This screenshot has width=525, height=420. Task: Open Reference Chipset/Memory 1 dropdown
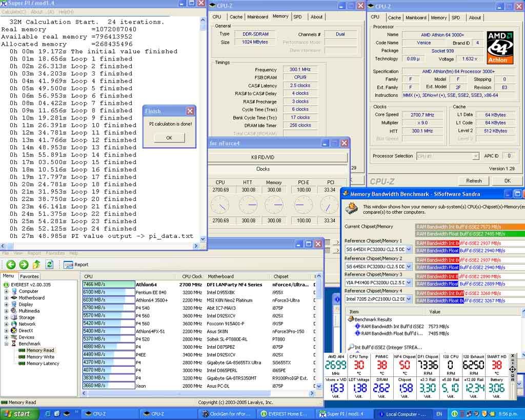tap(409, 250)
